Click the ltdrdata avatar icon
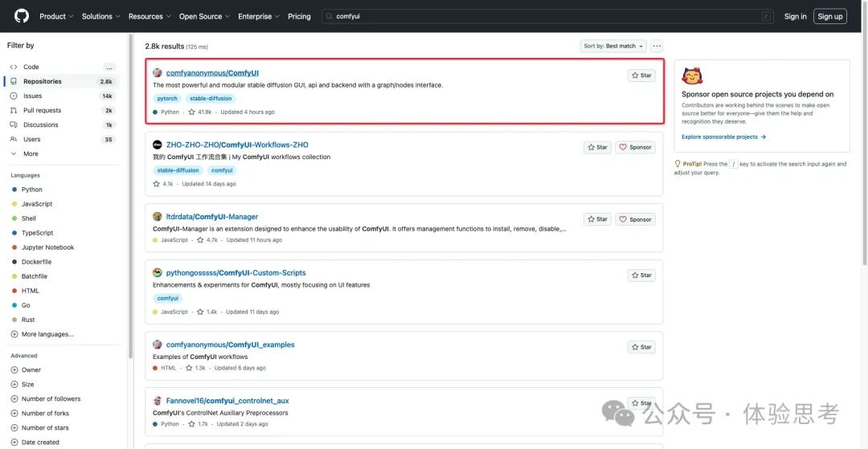868x449 pixels. tap(158, 217)
